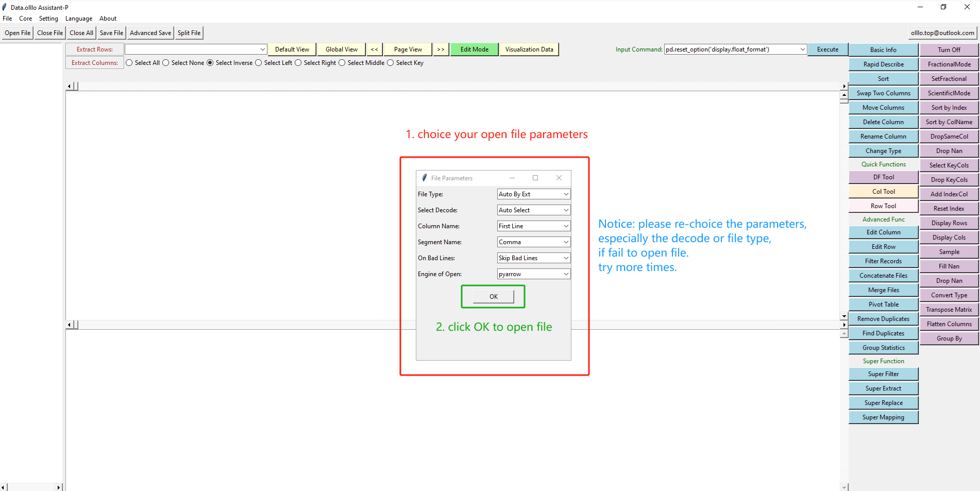Screen dimensions: 980x491
Task: Click OK in File Parameters dialog
Action: (x=494, y=297)
